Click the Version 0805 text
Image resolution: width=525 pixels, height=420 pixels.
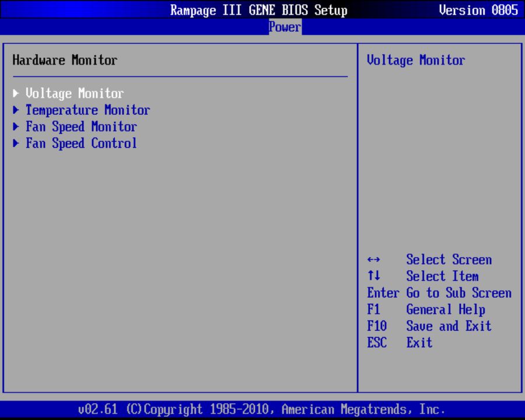pos(478,10)
